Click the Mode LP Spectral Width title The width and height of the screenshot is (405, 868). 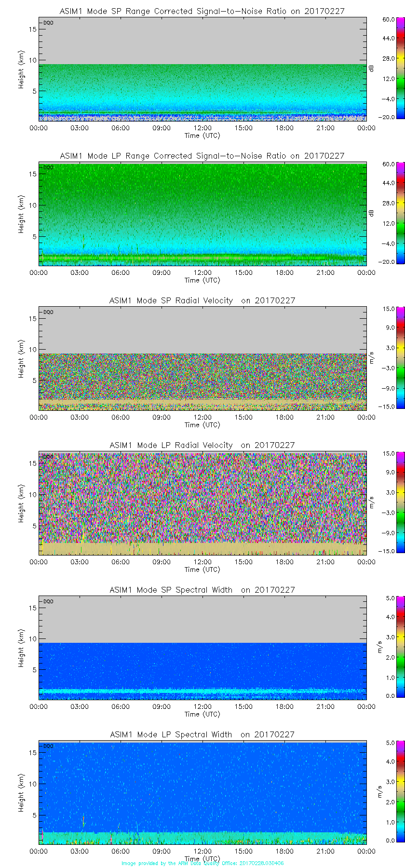pos(202,734)
